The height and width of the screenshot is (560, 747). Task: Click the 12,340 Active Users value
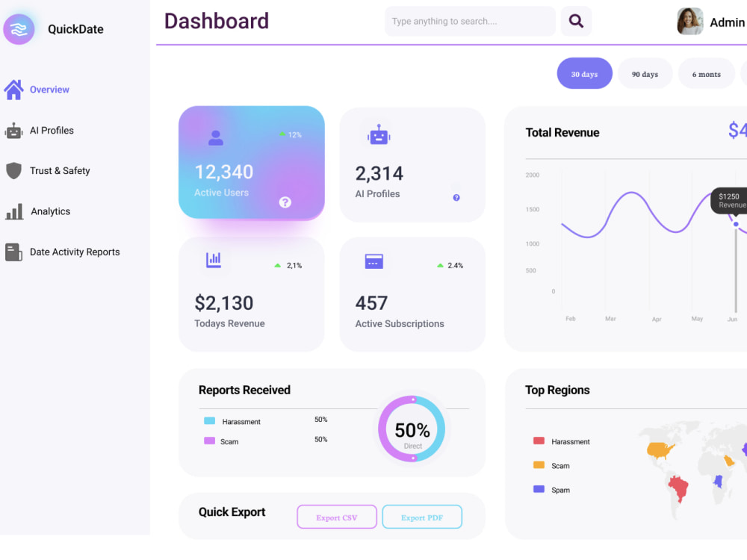224,172
